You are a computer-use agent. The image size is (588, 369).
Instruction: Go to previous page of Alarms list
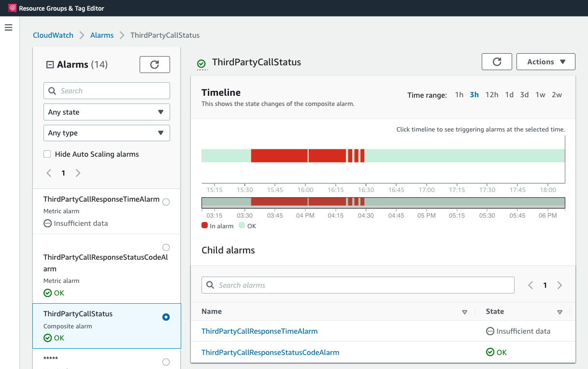49,173
